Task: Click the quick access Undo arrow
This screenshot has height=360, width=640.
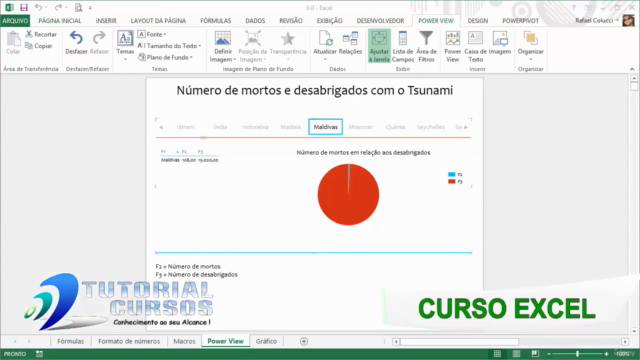Action: pyautogui.click(x=38, y=7)
